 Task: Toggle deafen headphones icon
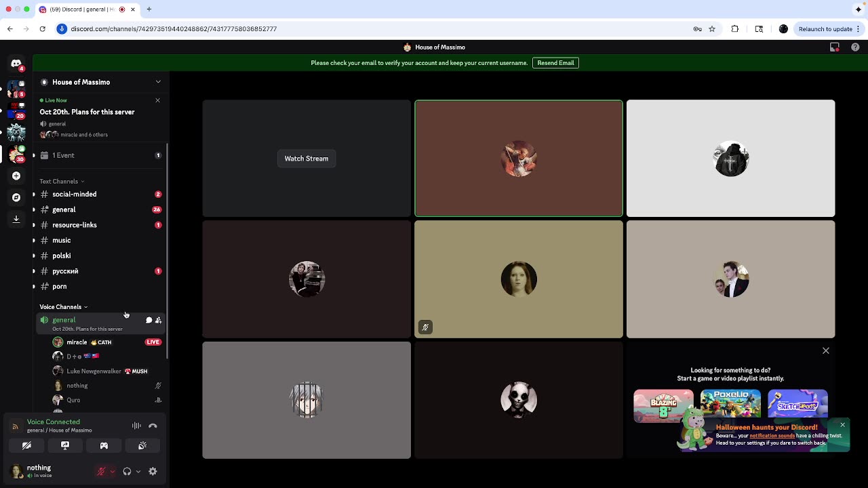[x=127, y=472]
